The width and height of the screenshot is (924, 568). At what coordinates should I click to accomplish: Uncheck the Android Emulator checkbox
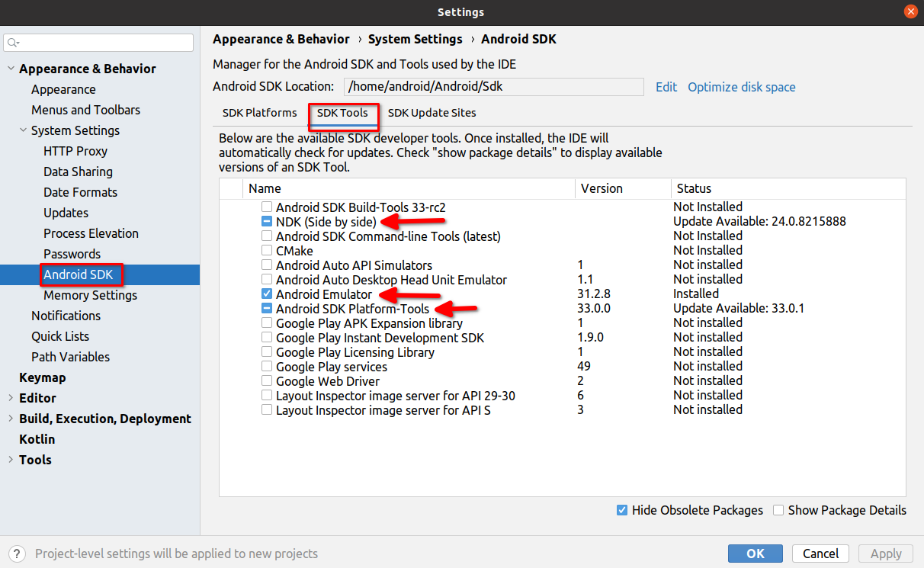point(267,294)
